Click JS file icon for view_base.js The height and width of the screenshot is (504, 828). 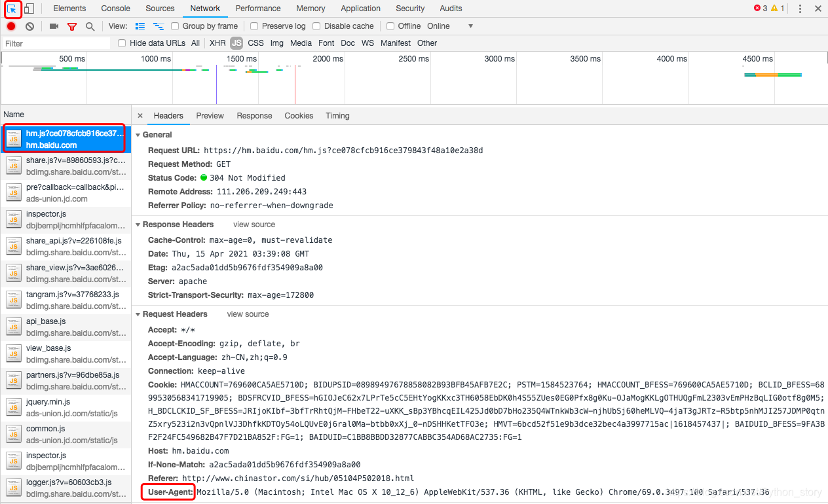click(x=14, y=353)
